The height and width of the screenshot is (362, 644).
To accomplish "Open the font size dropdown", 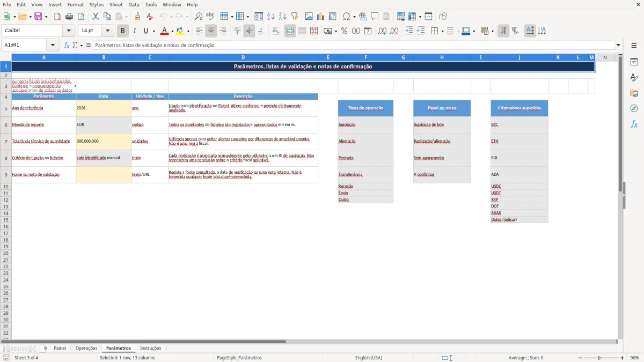I will click(107, 31).
